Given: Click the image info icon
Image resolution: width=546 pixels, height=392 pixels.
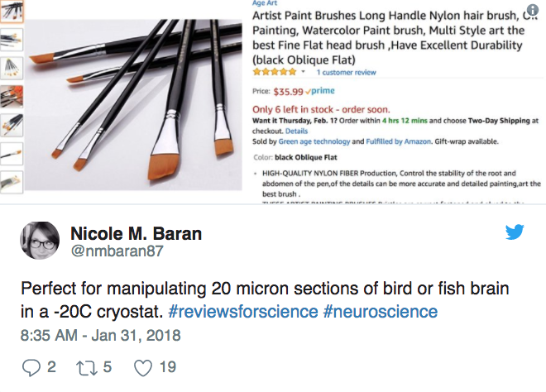Looking at the screenshot, I should point(533,9).
